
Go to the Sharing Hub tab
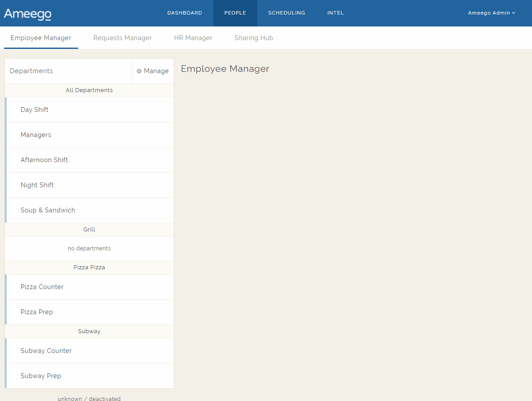pos(254,38)
